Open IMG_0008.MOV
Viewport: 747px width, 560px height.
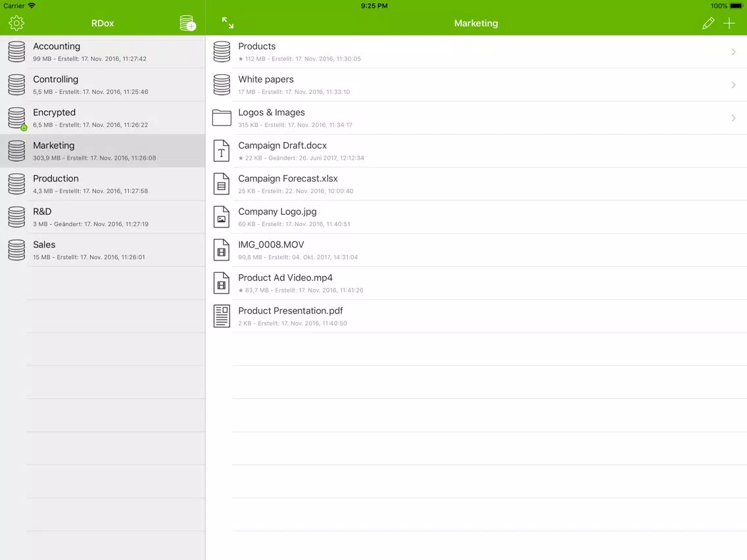(x=476, y=250)
